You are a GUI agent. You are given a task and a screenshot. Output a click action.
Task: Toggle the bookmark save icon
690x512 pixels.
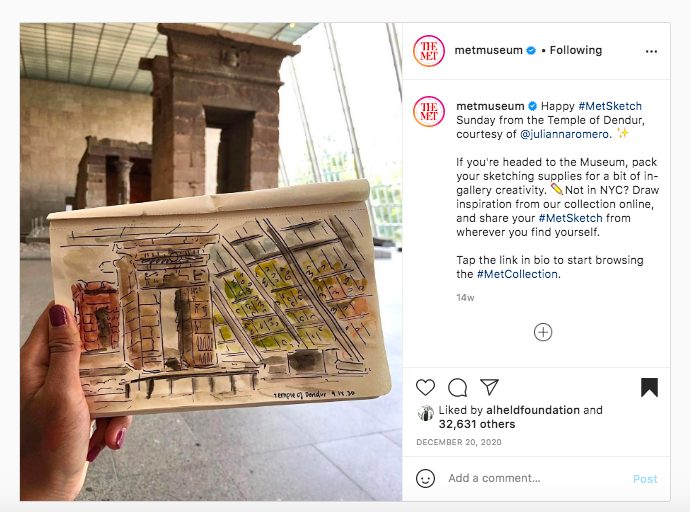[649, 387]
